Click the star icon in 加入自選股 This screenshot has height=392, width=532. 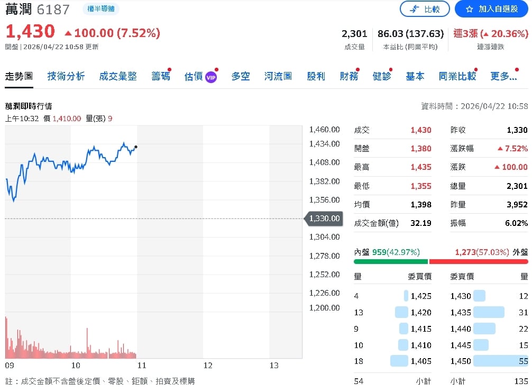(x=469, y=9)
